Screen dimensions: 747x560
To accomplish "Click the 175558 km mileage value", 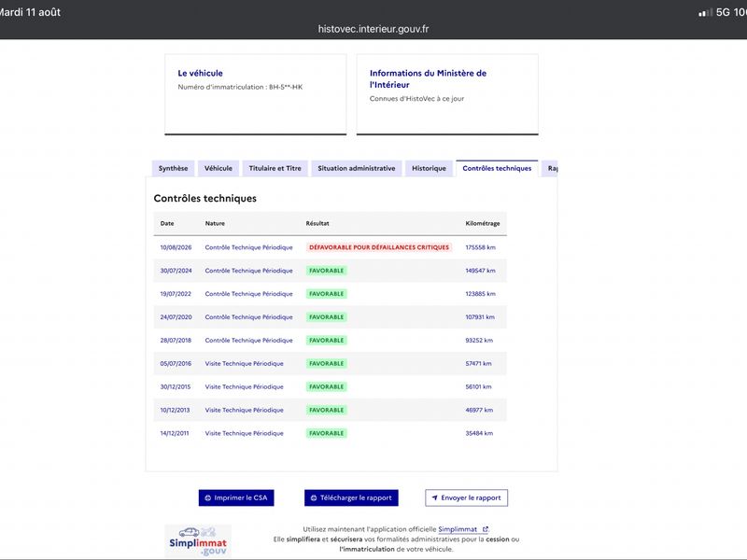I will (x=480, y=247).
